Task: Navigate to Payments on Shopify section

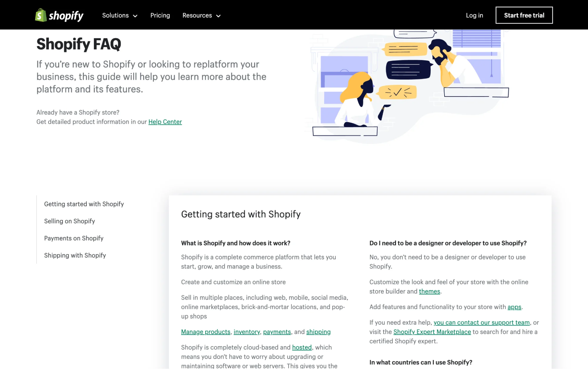Action: tap(74, 238)
